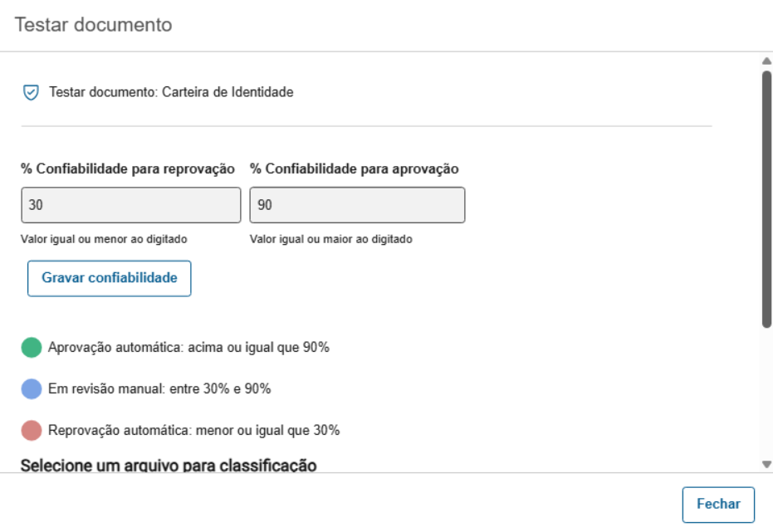Click the '% Confiabilidade para reprovação' label
The width and height of the screenshot is (773, 532).
[x=128, y=169]
